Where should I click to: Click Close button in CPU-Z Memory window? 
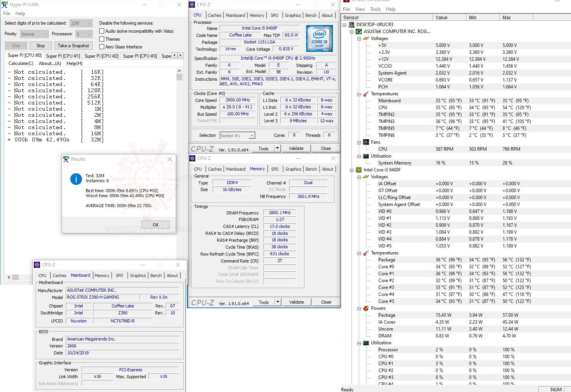pyautogui.click(x=326, y=302)
